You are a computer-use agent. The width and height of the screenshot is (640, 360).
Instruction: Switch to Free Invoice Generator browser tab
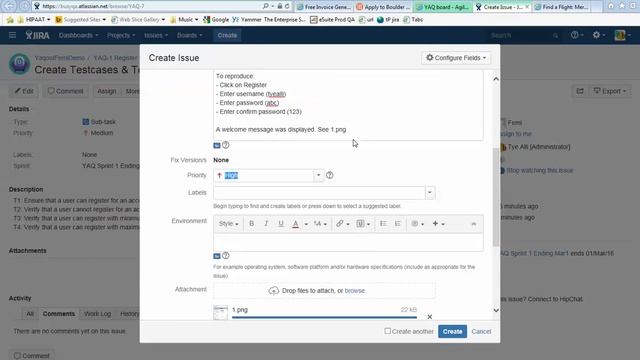pos(324,7)
